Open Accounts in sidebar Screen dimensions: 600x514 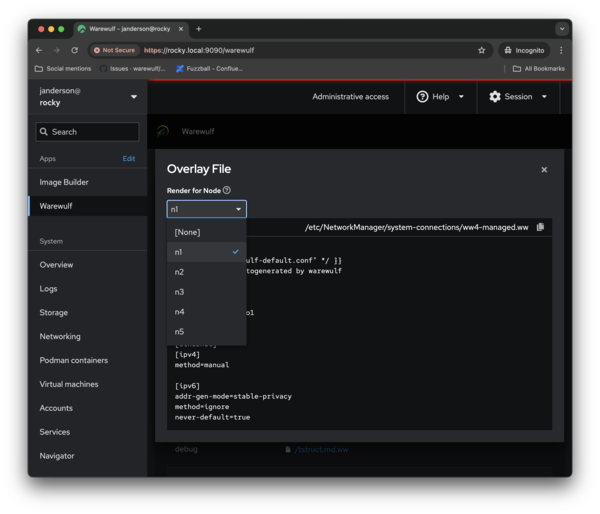[88, 408]
